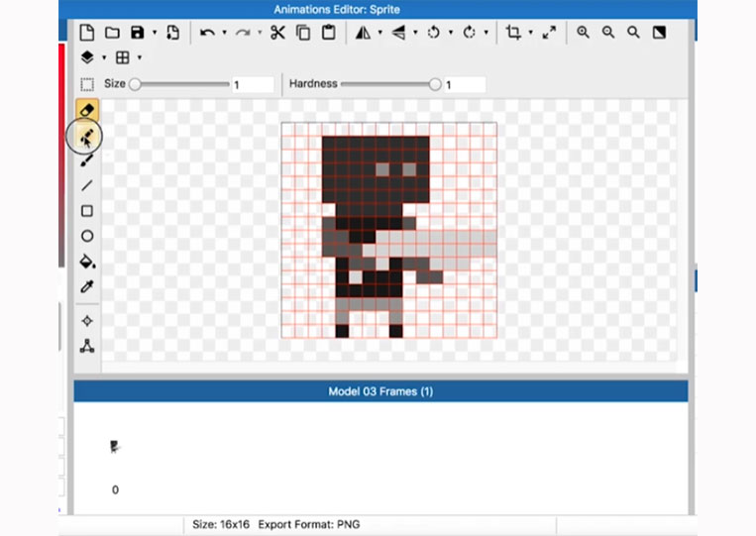Select the hotspot/origin point tool
The width and height of the screenshot is (756, 536).
87,321
